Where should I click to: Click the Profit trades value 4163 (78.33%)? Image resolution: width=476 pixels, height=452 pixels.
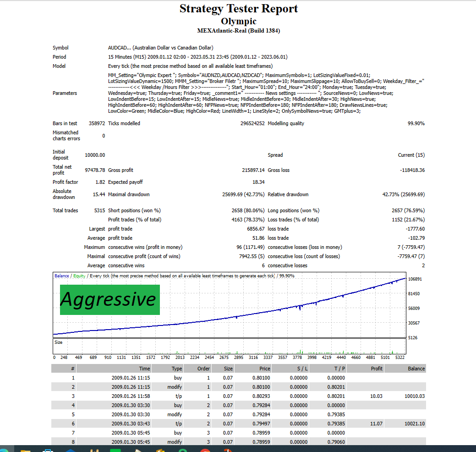(248, 220)
